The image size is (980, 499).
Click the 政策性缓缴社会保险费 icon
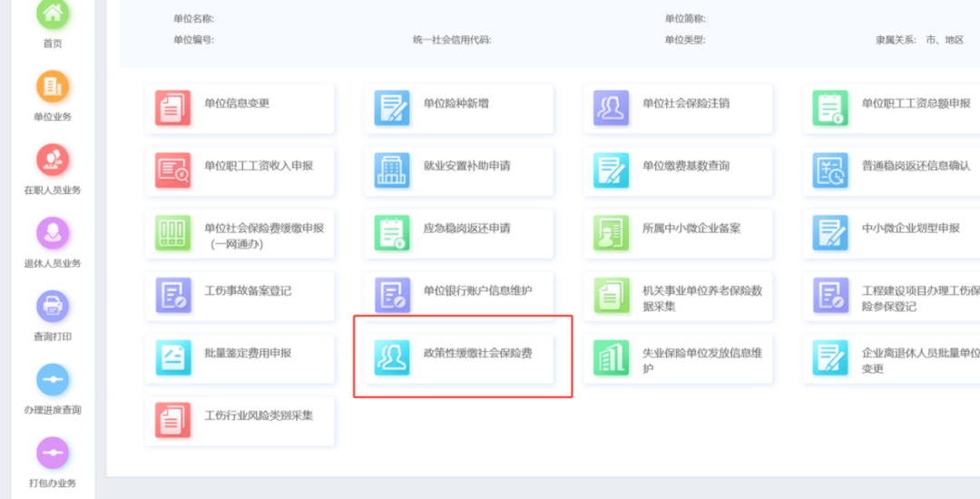tap(392, 357)
